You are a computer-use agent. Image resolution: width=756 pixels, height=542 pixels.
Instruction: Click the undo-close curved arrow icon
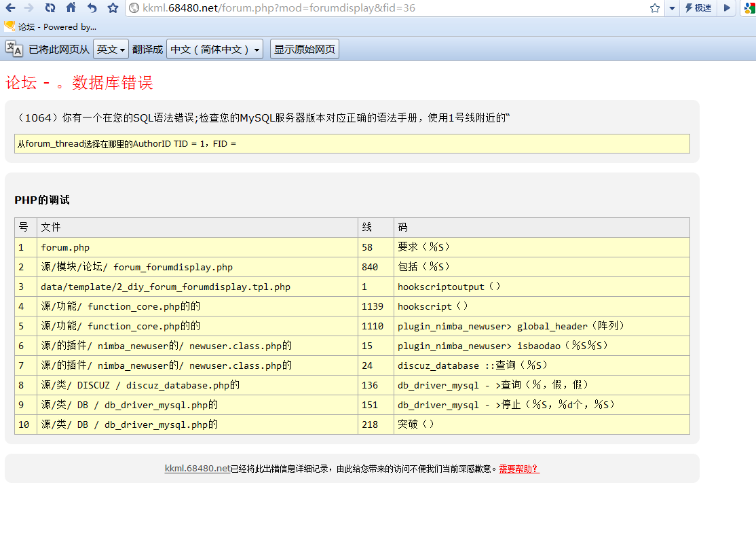coord(92,7)
